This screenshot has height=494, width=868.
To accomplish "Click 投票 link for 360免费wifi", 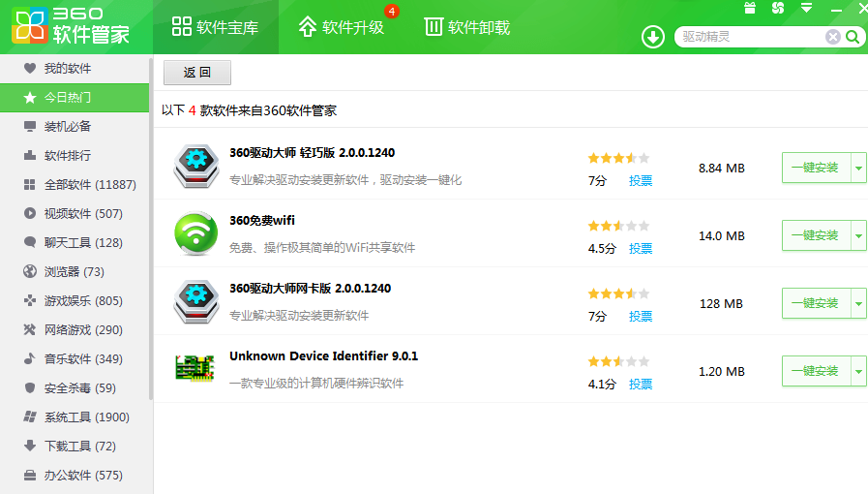I will (641, 248).
